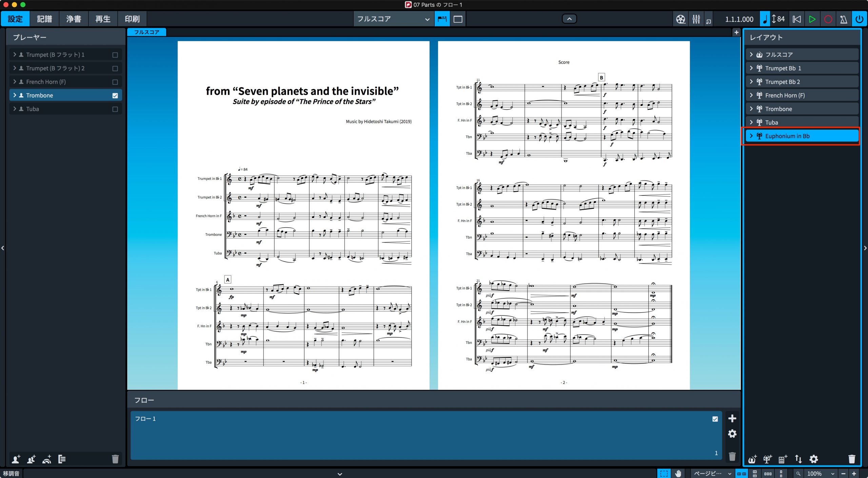Toggle the metronome click icon
This screenshot has height=478, width=868.
(844, 19)
